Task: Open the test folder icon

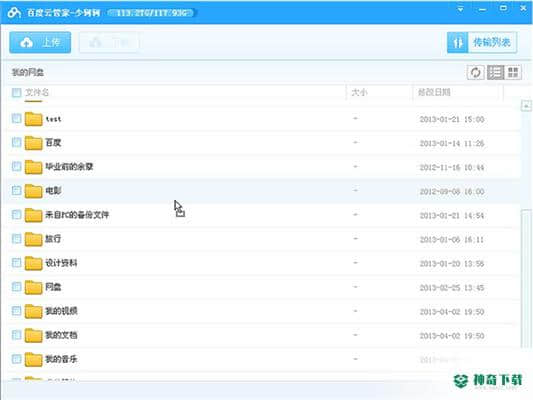Action: 33,119
